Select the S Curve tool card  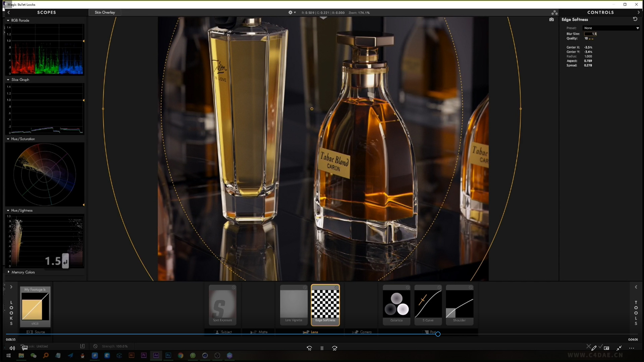pos(428,305)
